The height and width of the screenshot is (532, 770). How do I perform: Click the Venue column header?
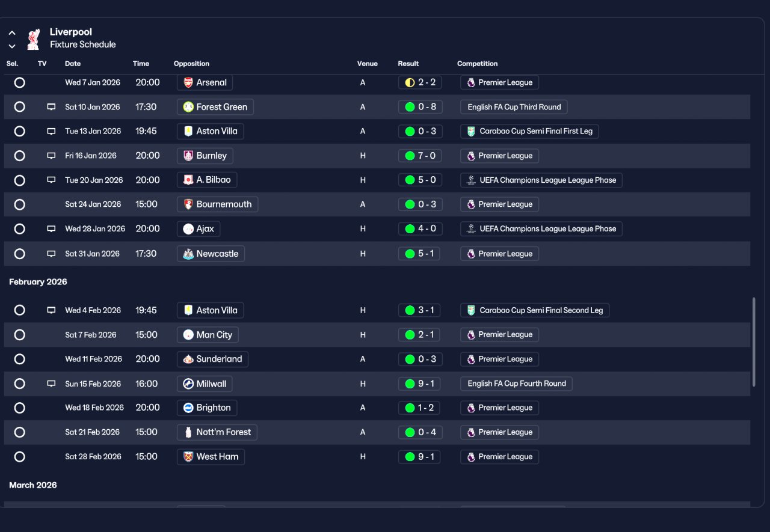coord(368,64)
